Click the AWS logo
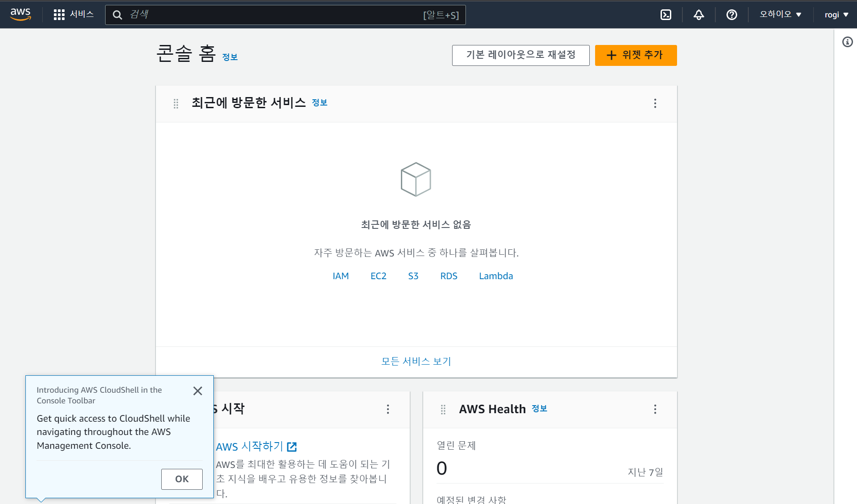The width and height of the screenshot is (857, 504). click(20, 14)
